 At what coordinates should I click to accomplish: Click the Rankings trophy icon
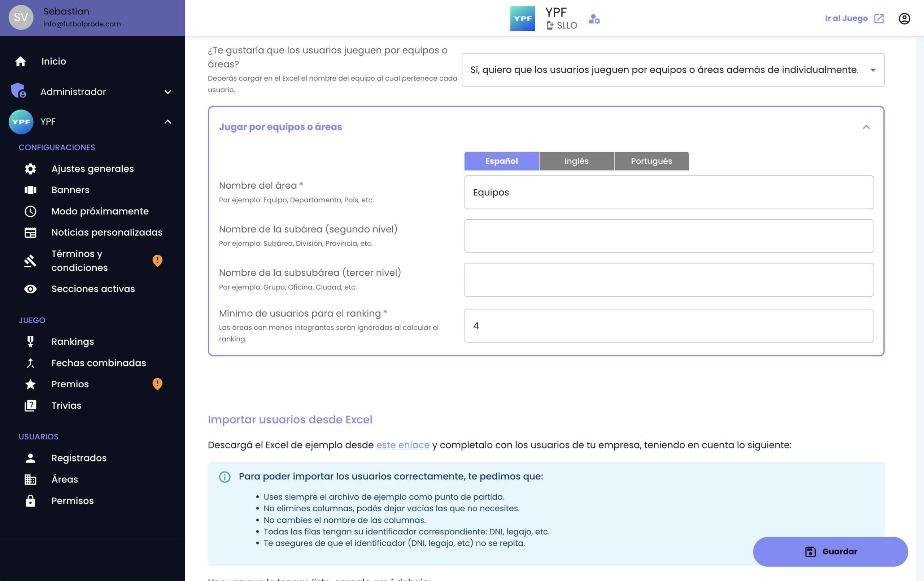pyautogui.click(x=30, y=341)
